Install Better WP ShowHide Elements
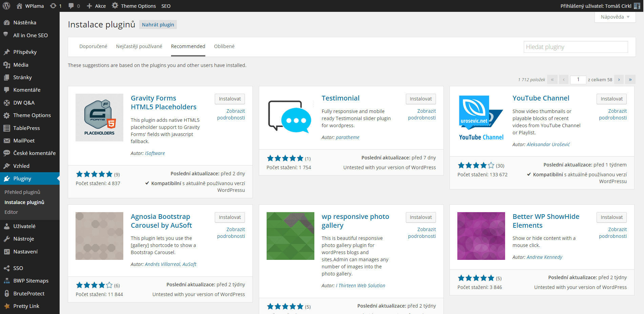644x314 pixels. (611, 217)
